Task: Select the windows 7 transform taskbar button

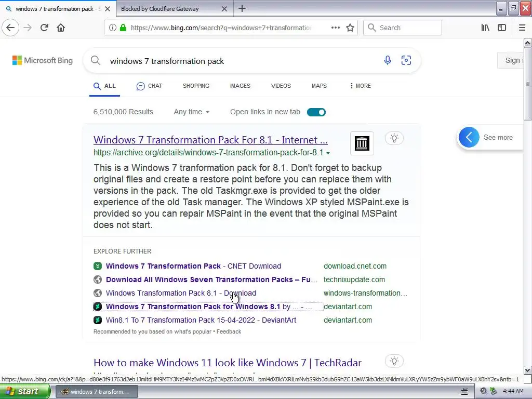Action: (96, 392)
